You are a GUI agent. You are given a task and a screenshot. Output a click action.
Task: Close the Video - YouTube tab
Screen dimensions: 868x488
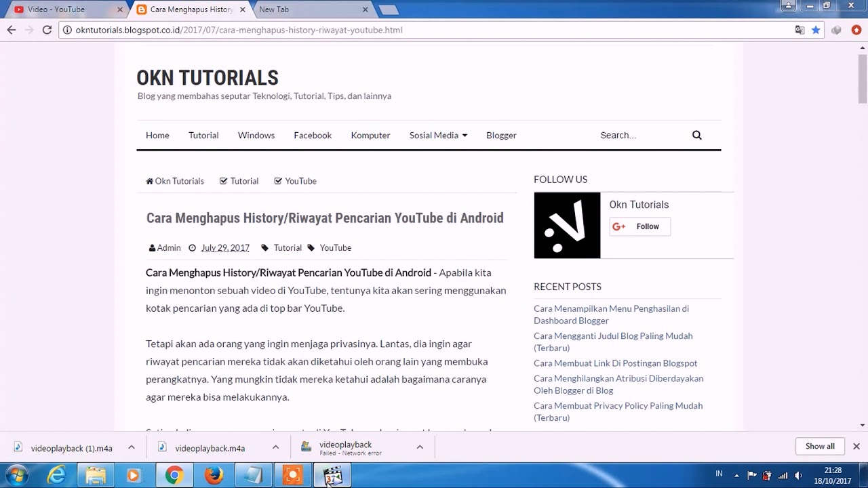(120, 9)
